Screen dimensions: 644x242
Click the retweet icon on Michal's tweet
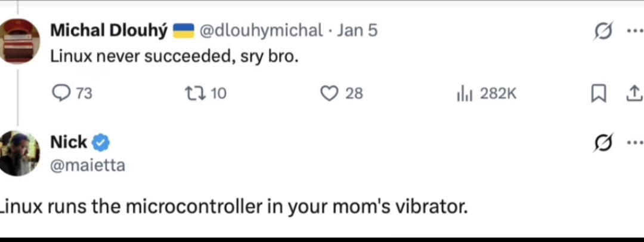[194, 93]
